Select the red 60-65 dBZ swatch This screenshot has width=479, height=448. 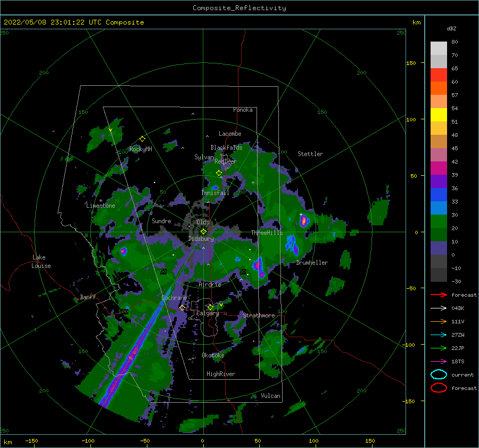pos(439,75)
